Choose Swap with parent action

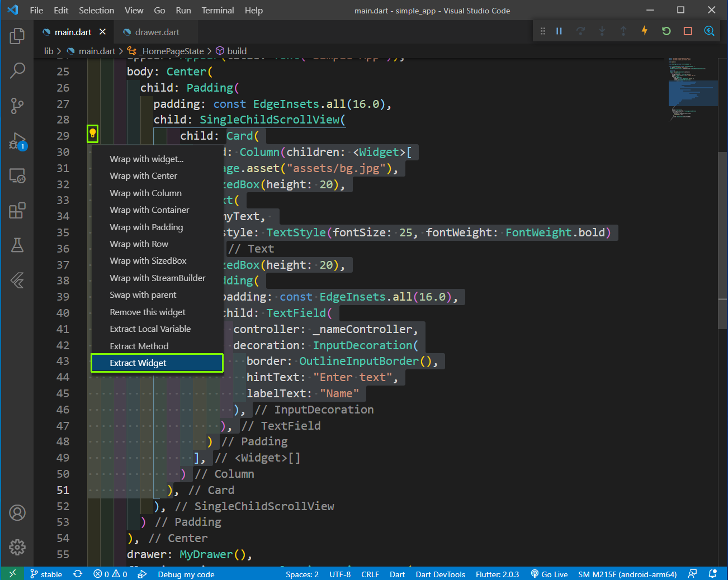pos(157,295)
